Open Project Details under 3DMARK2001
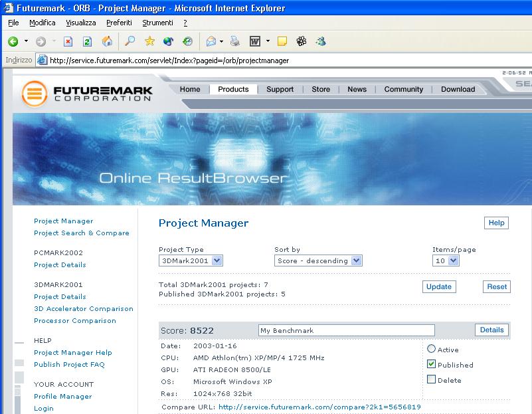This screenshot has width=532, height=414. (x=60, y=296)
